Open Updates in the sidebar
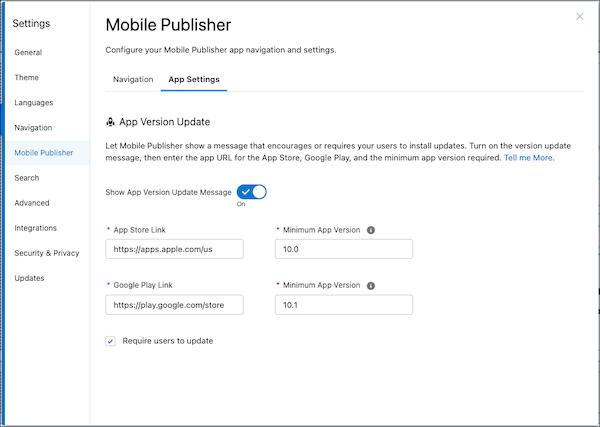 click(x=29, y=278)
